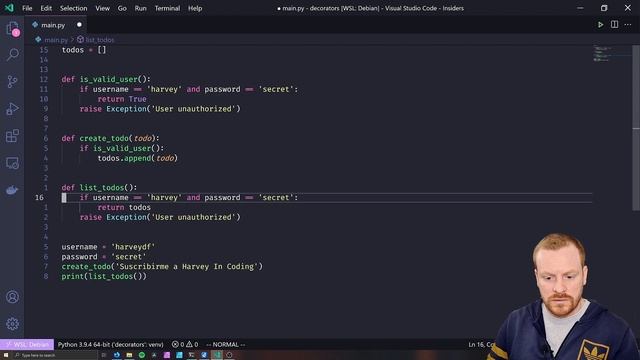Open the Explorer view in activity bar
This screenshot has height=360, width=640.
coord(13,29)
